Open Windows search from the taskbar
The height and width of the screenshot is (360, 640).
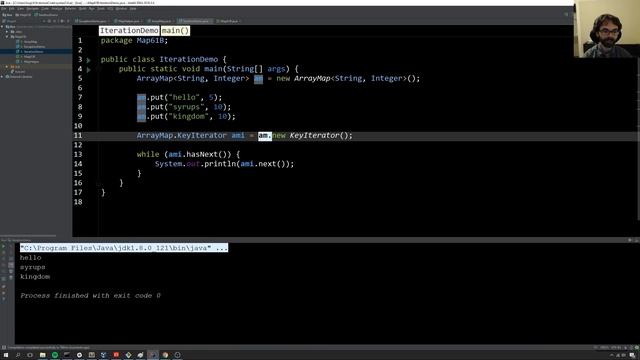point(18,355)
